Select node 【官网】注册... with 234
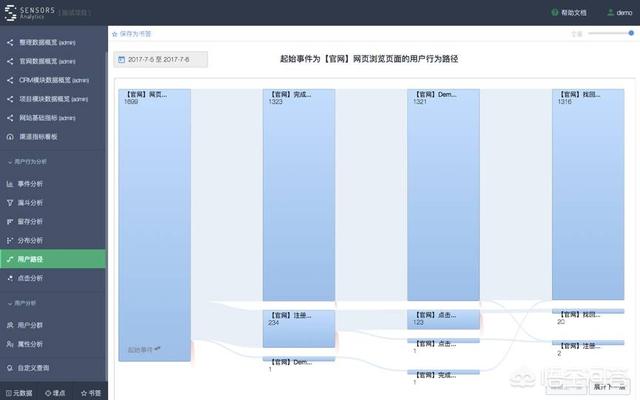This screenshot has width=640, height=400. 299,329
